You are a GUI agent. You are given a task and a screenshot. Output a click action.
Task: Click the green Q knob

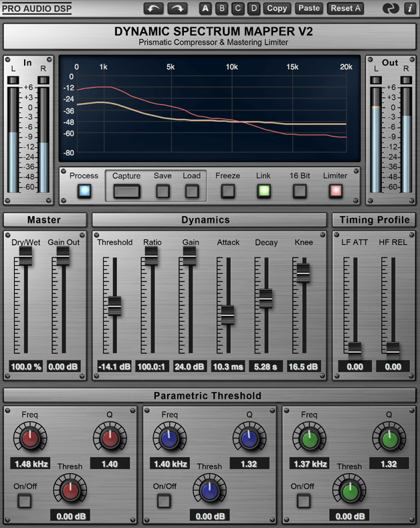(x=389, y=438)
